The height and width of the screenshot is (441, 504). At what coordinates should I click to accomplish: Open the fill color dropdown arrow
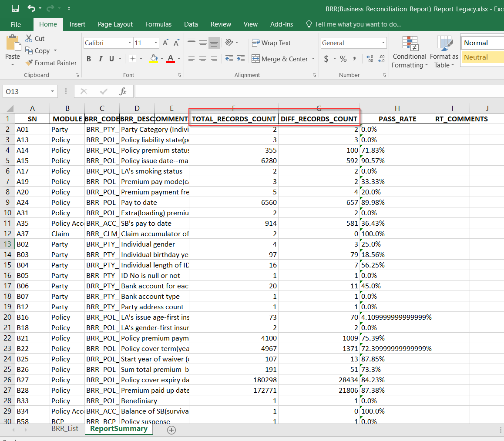pyautogui.click(x=161, y=59)
